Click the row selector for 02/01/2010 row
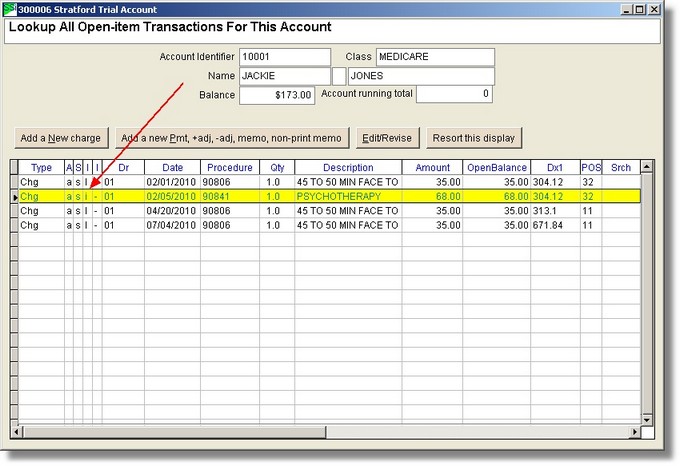This screenshot has height=466, width=680. pyautogui.click(x=14, y=182)
